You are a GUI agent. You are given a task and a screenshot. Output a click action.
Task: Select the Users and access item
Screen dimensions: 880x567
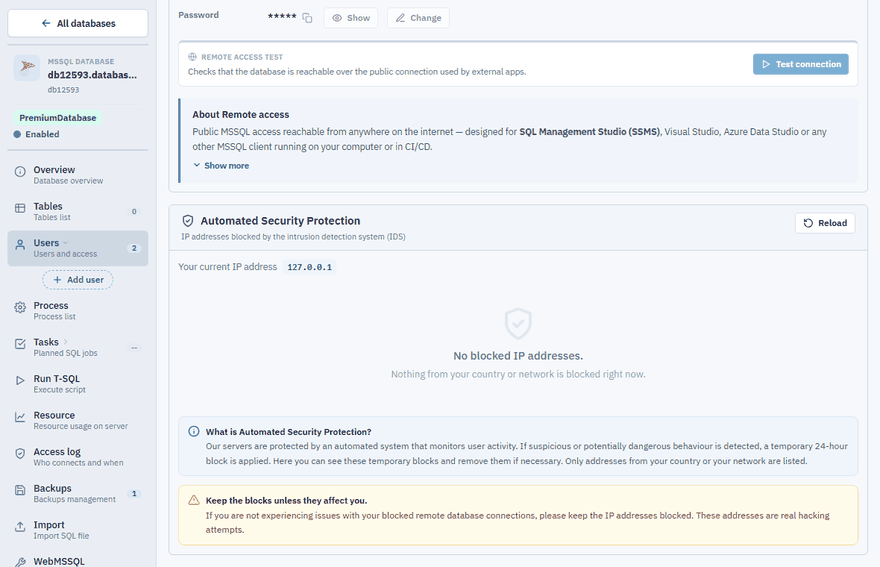(x=77, y=248)
